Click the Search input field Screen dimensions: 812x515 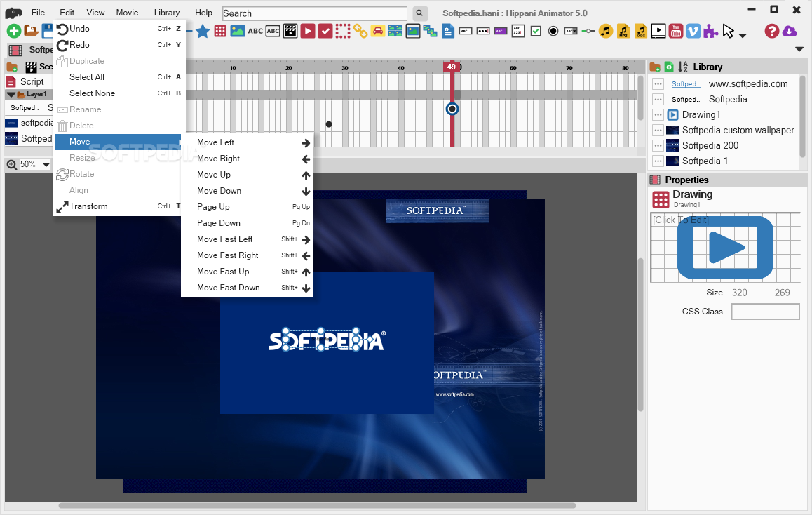click(x=314, y=13)
